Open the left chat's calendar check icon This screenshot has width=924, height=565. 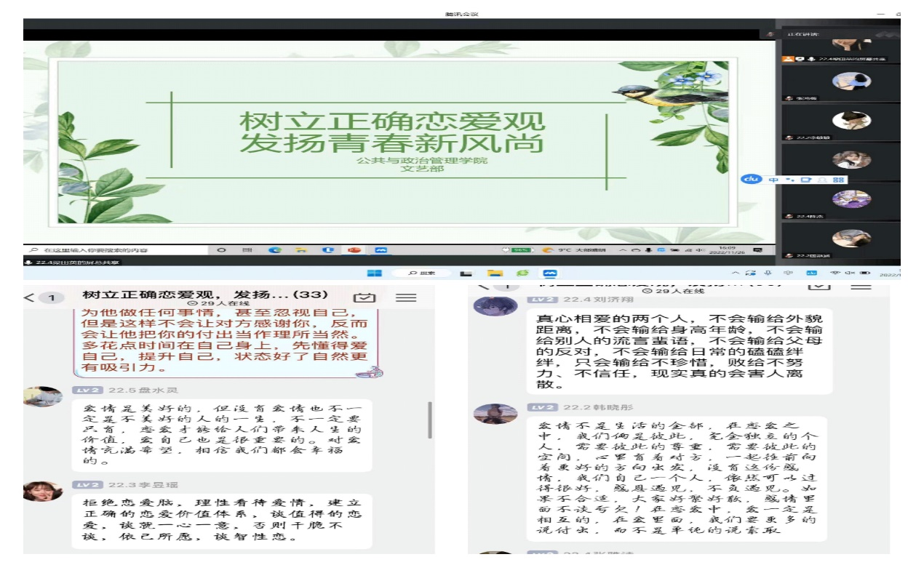[362, 298]
